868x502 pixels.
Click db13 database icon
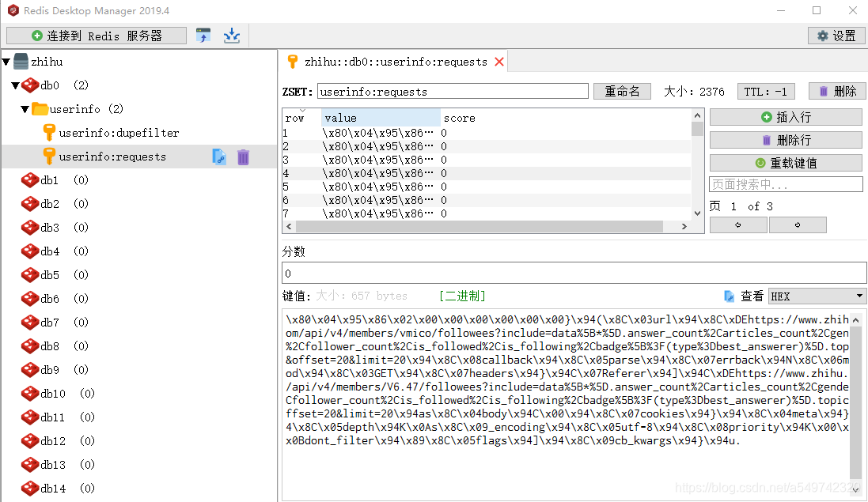[30, 465]
